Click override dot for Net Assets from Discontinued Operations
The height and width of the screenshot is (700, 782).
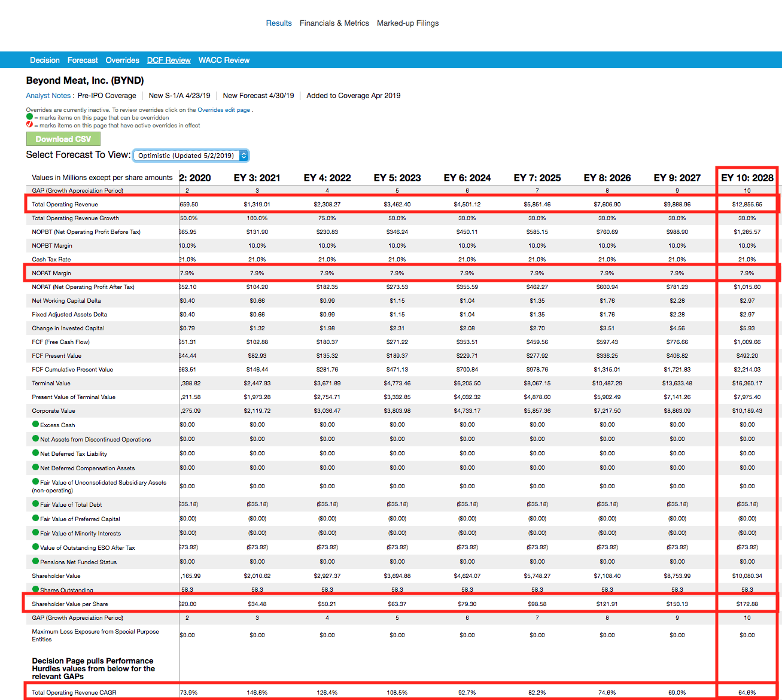pyautogui.click(x=36, y=439)
